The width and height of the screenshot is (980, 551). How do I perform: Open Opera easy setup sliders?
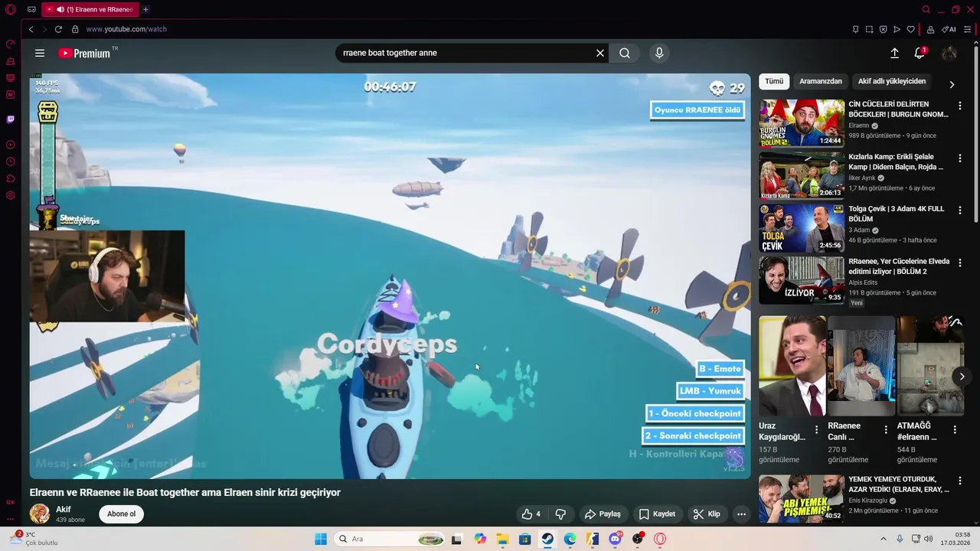click(x=969, y=29)
